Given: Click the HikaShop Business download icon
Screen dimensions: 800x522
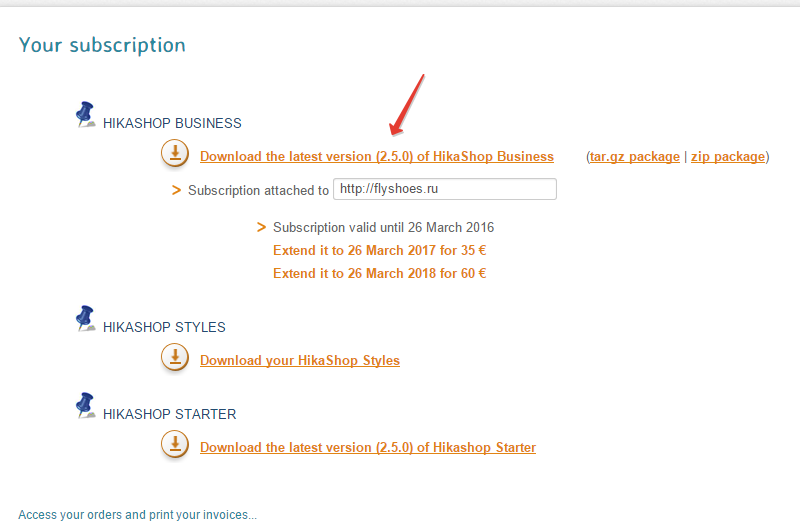Looking at the screenshot, I should point(175,154).
